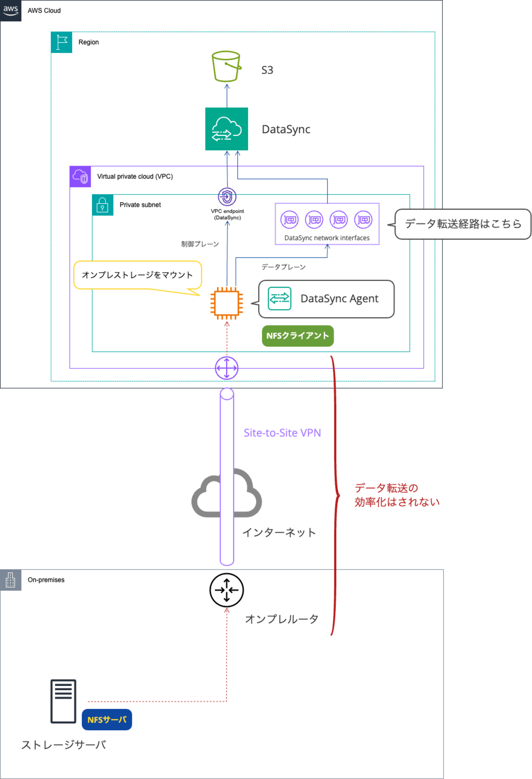Click the Site-to-Site VPN tunnel pipe
The width and height of the screenshot is (532, 779).
pyautogui.click(x=227, y=477)
